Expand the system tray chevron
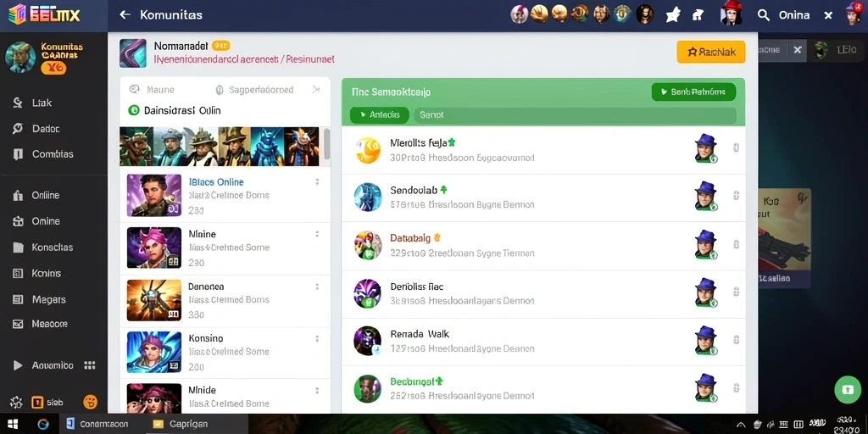This screenshot has width=868, height=434. pos(741,426)
